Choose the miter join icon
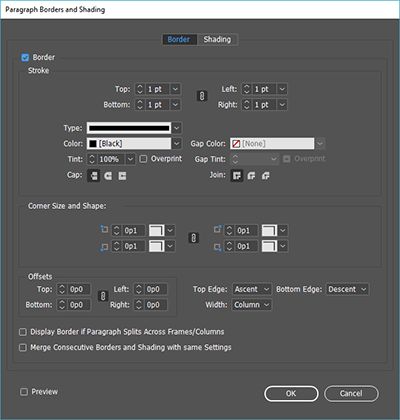This screenshot has width=400, height=420. click(x=237, y=175)
